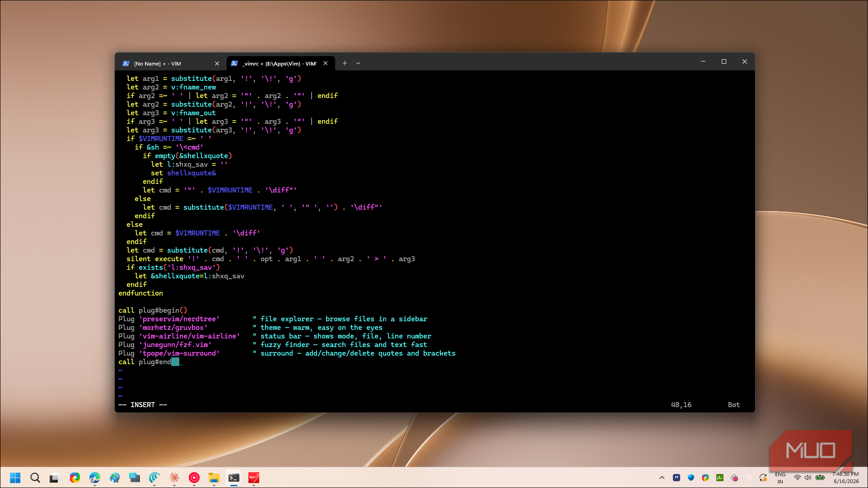868x488 pixels.
Task: Click the 'set shellxquote&' line
Action: coord(183,173)
